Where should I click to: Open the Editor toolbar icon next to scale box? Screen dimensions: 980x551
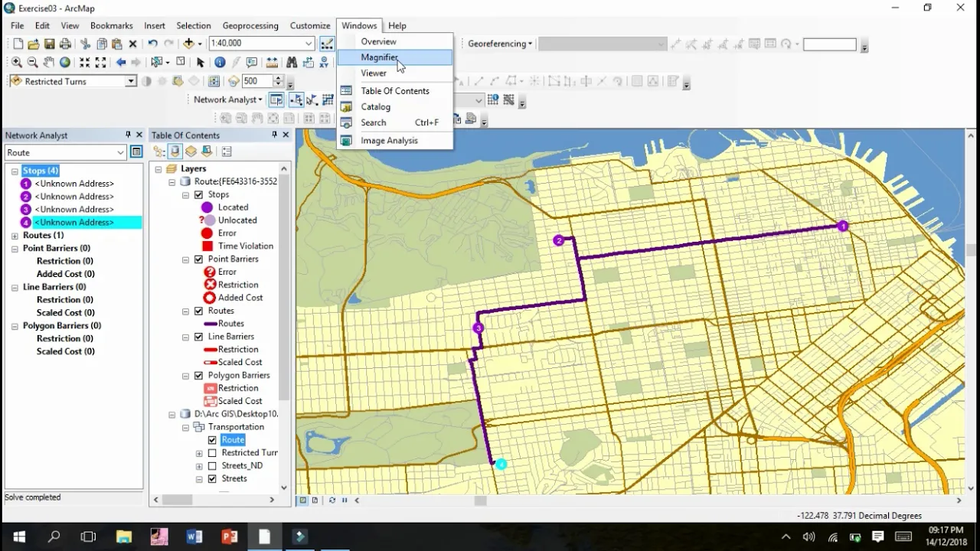point(327,44)
